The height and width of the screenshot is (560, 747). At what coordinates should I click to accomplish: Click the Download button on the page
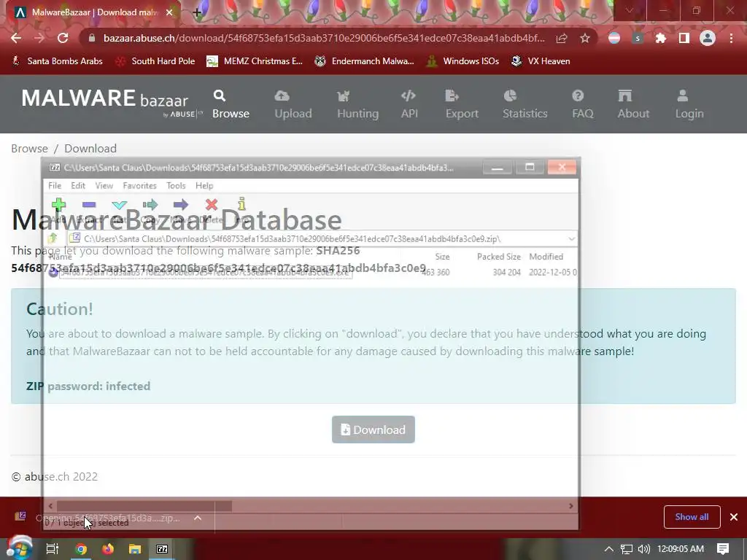pos(373,429)
